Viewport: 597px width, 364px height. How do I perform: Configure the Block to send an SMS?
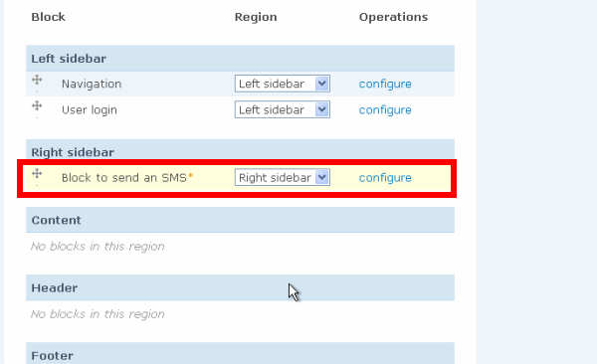385,178
